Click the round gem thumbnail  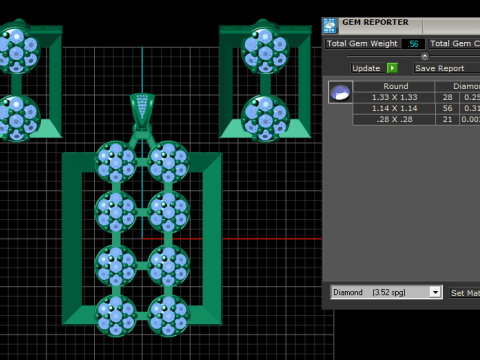340,92
